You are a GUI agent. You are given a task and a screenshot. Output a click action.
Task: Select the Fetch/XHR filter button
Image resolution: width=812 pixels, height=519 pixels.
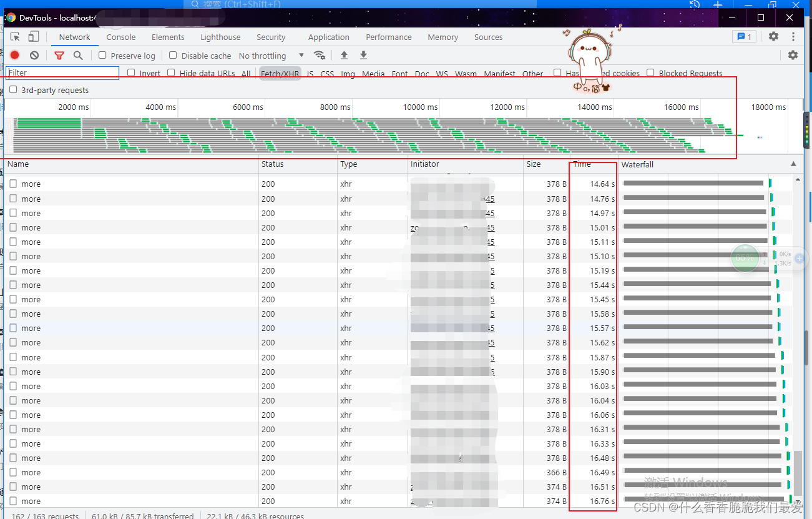[280, 74]
